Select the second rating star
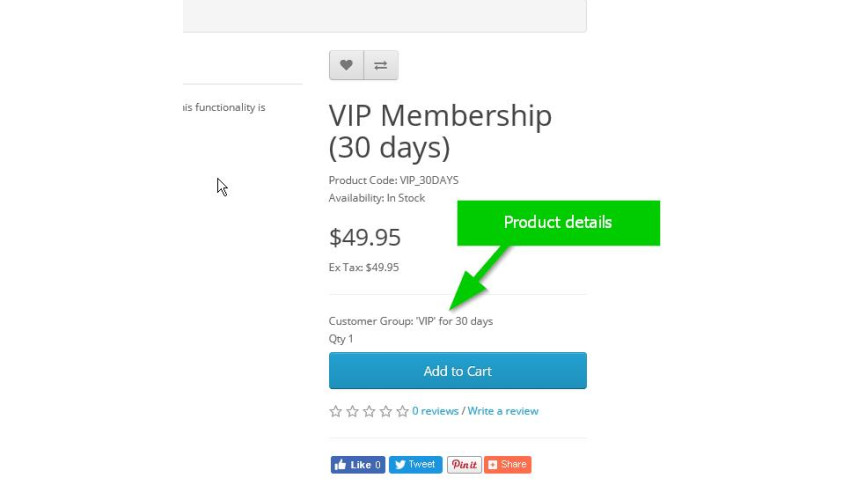850x500 pixels. click(352, 412)
